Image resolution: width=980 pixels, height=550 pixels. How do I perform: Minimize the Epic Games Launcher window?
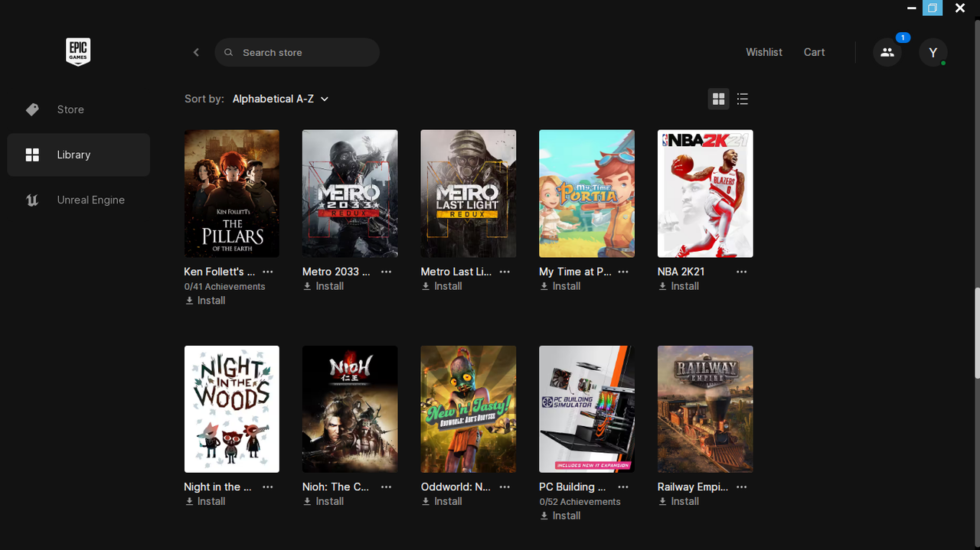coord(911,8)
